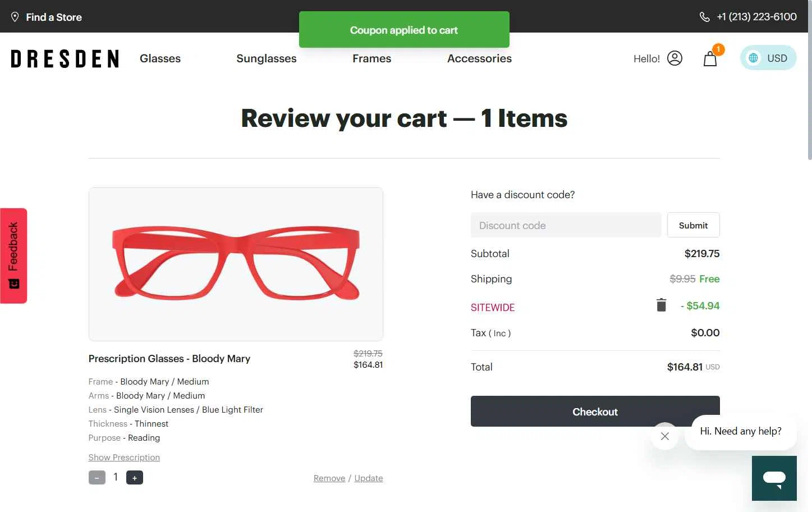Show Prescription details
812x512 pixels.
point(124,458)
